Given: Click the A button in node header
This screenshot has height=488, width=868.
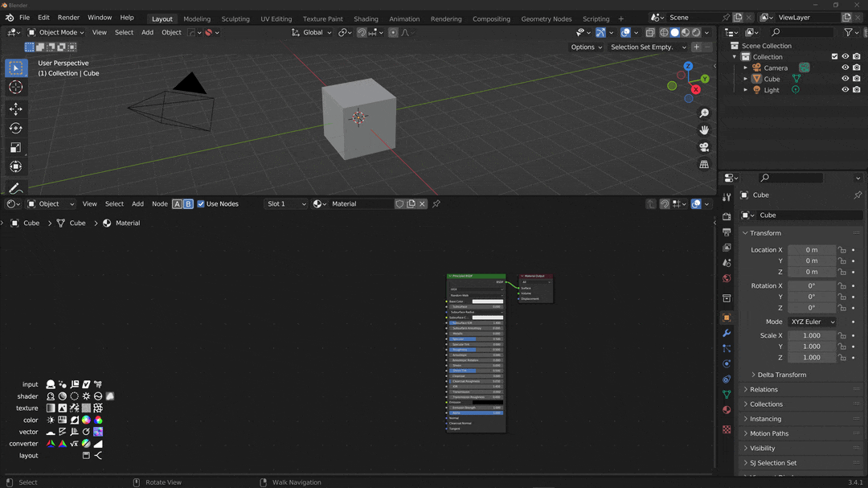Looking at the screenshot, I should point(177,204).
